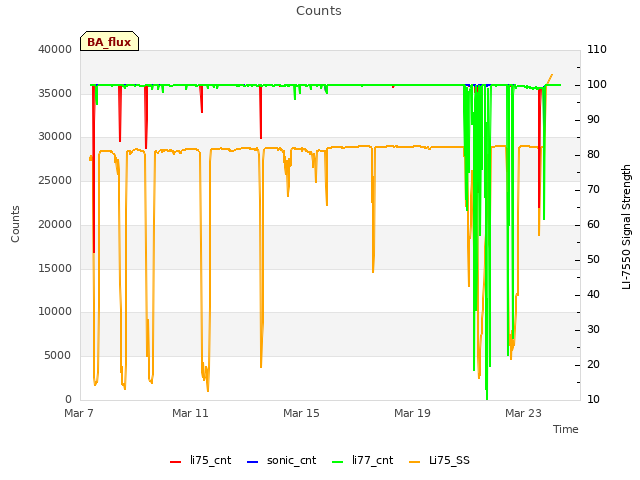Screen dimensions: 640x480
Task: Toggle the Li75_SS legend entry
Action: tap(439, 460)
